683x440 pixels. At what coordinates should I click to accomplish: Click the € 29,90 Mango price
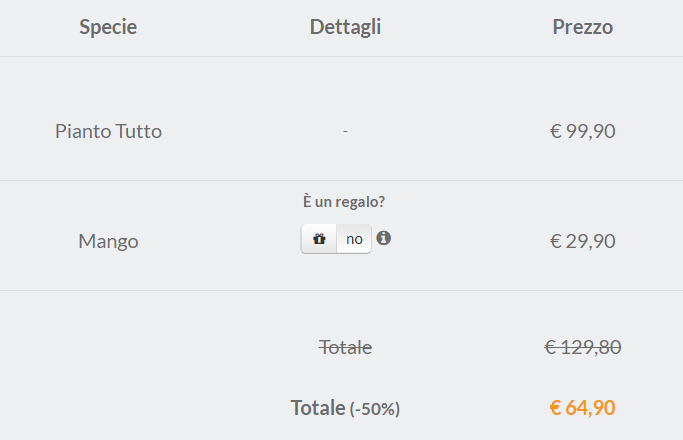(x=582, y=241)
